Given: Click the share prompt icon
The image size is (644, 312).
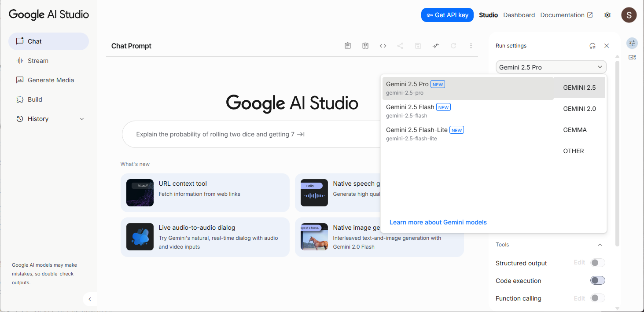Looking at the screenshot, I should point(400,46).
